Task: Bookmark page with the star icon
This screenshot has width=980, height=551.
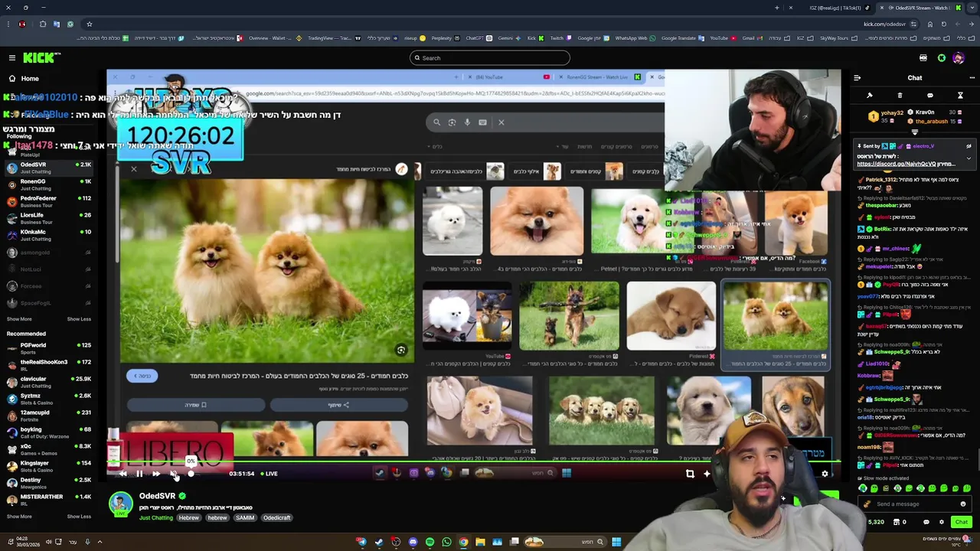Action: (89, 24)
